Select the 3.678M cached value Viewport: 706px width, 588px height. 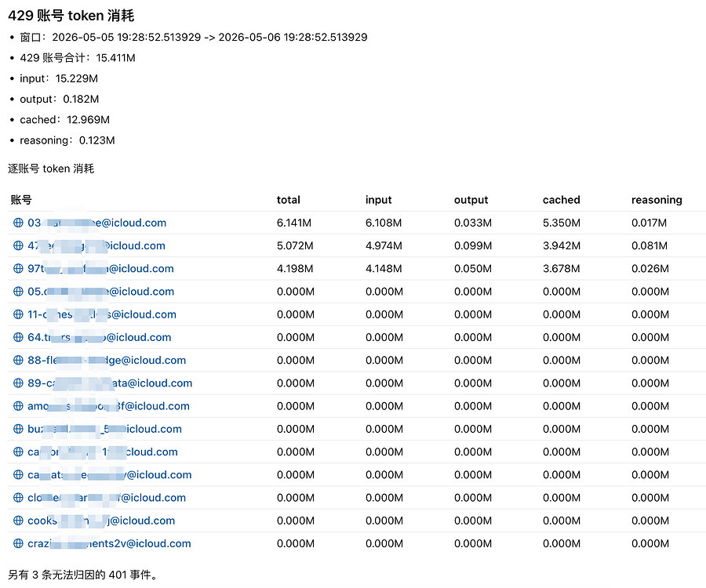[x=562, y=269]
